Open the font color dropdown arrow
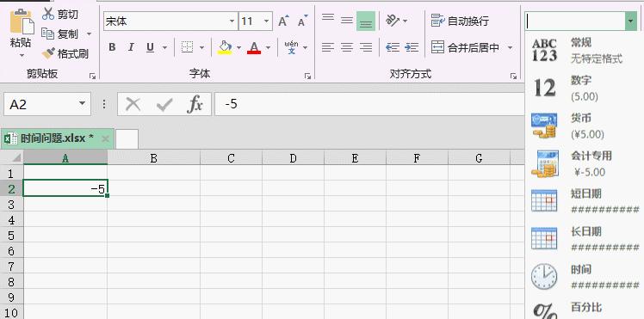The image size is (644, 319). 269,48
